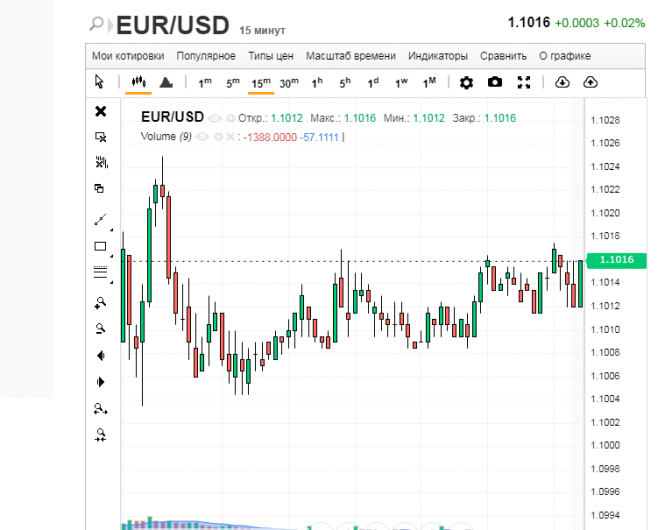Select the 15 minute timeframe
Image resolution: width=665 pixels, height=530 pixels.
pyautogui.click(x=261, y=83)
